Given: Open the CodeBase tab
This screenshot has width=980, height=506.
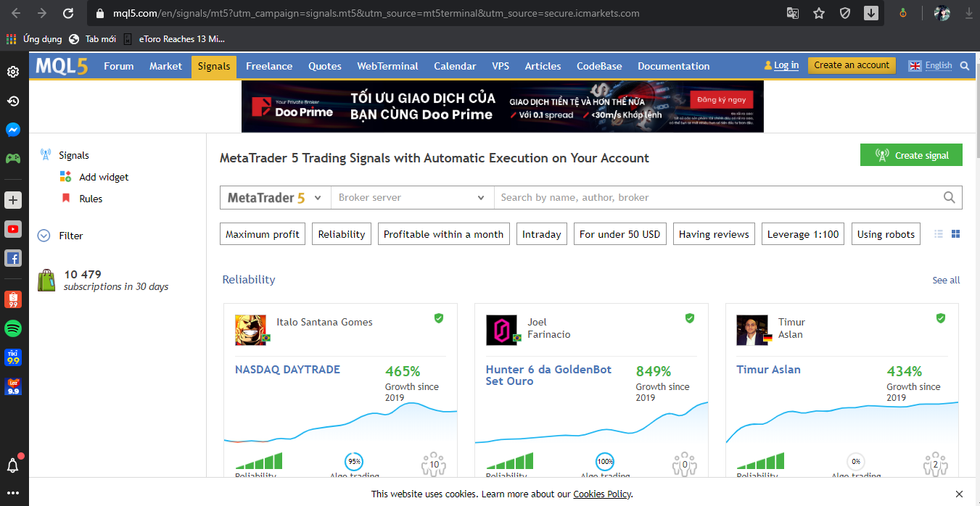Looking at the screenshot, I should tap(599, 66).
